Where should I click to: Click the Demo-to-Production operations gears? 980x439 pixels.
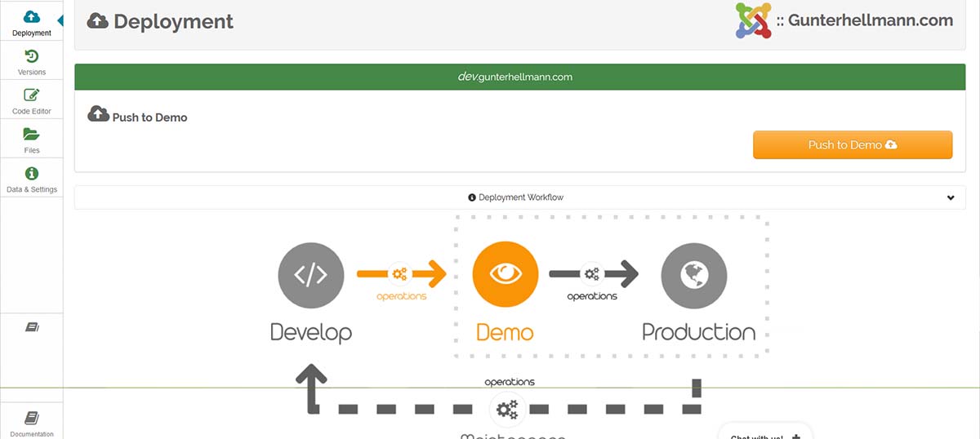pos(591,274)
